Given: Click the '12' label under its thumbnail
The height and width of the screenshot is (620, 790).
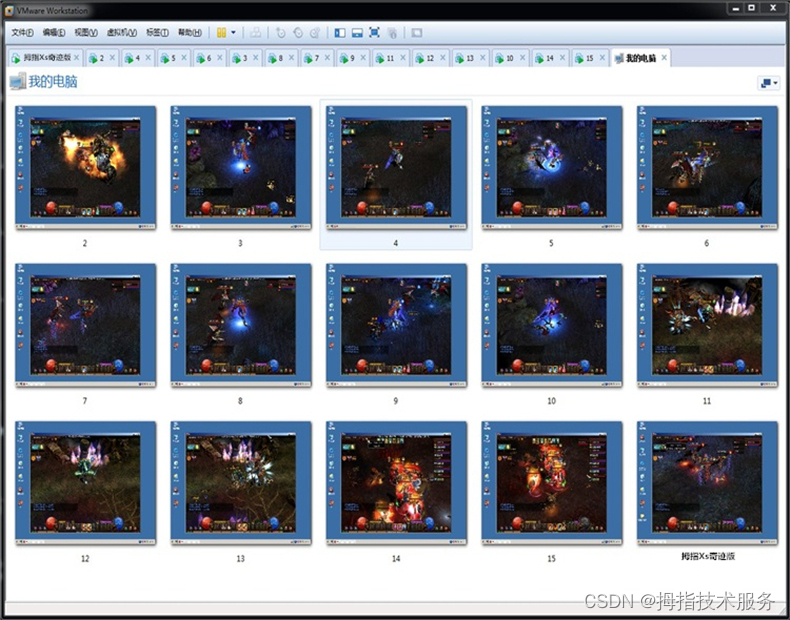Looking at the screenshot, I should tap(85, 559).
